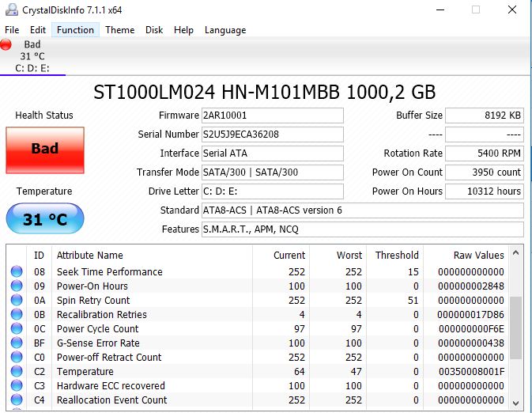Click status orb for Temperature attribute row
This screenshot has height=413, width=532.
(x=17, y=372)
